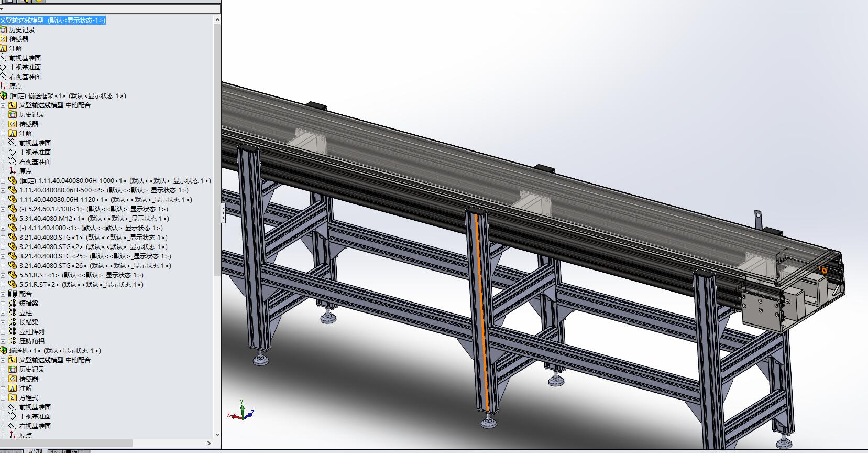The width and height of the screenshot is (868, 453).
Task: Click the 压铸角铝 pattern icon
Action: click(13, 341)
